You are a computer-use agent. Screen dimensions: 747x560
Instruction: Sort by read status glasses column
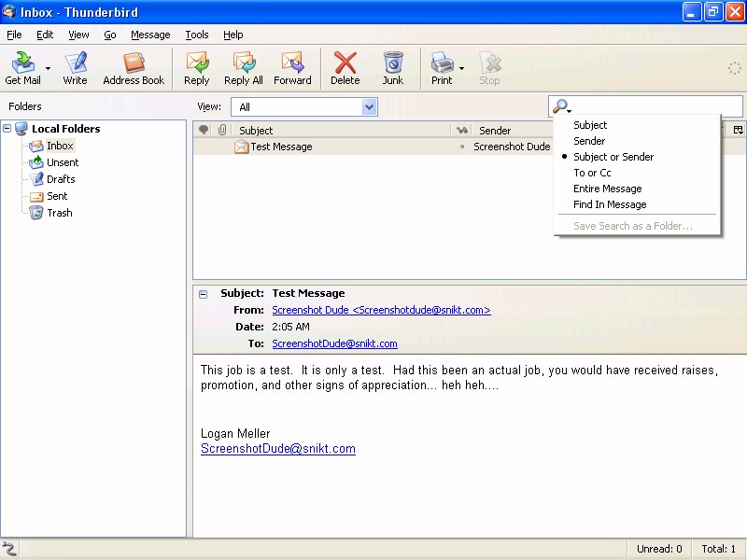coord(461,130)
